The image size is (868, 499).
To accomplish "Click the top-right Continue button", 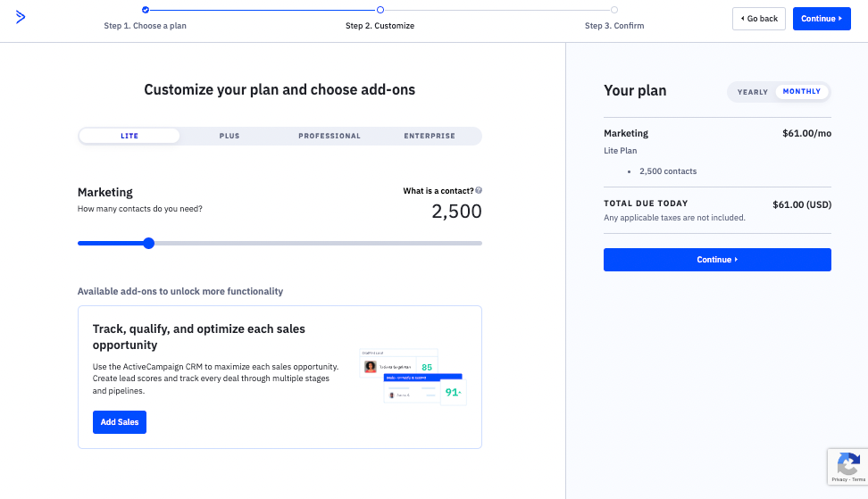I will coord(822,19).
